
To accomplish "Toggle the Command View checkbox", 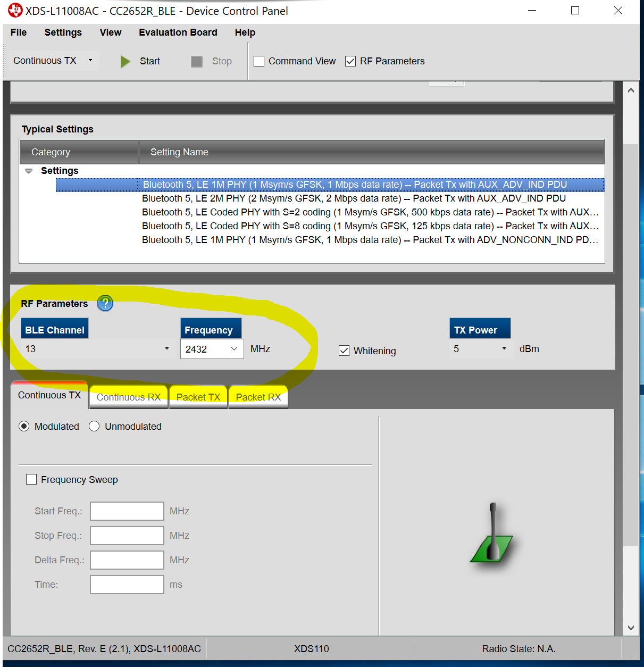I will click(x=259, y=61).
